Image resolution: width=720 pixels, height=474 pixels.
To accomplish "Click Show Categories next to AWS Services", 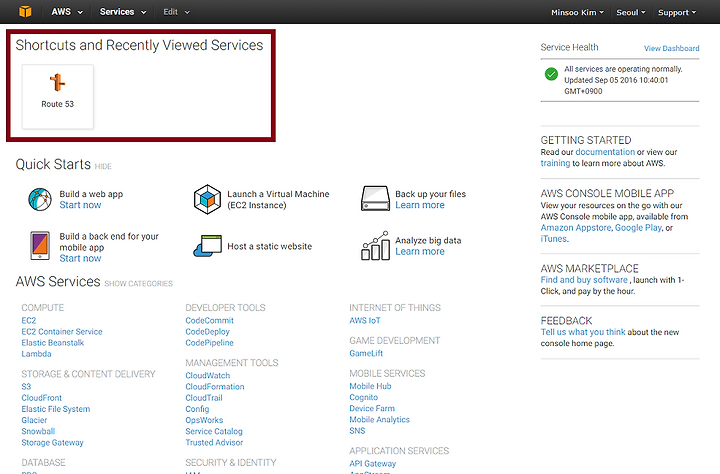I will coord(138,283).
